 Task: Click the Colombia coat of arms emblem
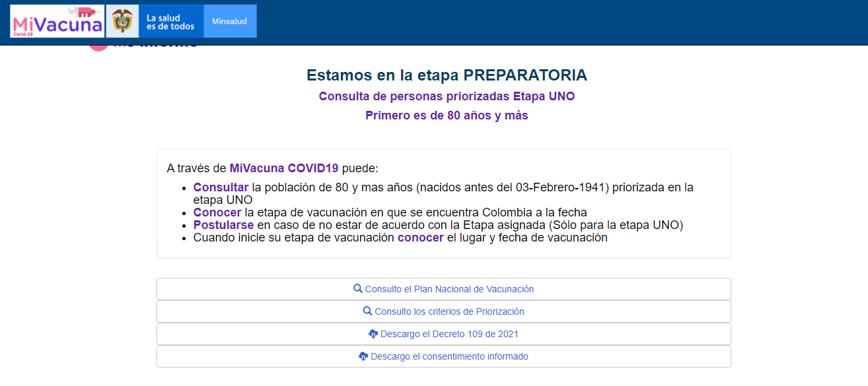[122, 22]
